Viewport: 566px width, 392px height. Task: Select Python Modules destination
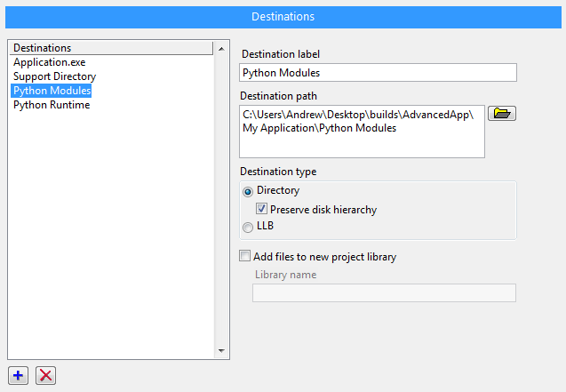click(x=52, y=91)
